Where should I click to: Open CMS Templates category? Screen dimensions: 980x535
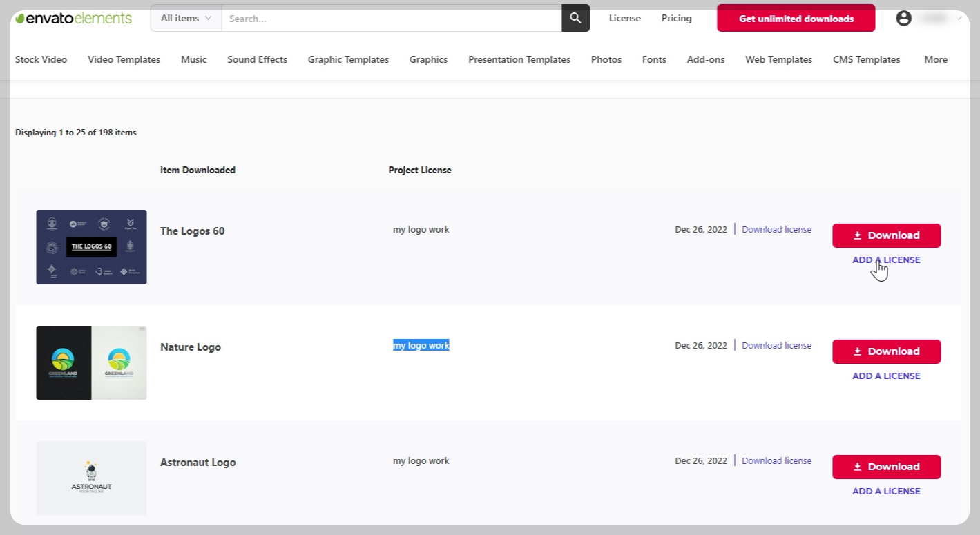point(867,59)
